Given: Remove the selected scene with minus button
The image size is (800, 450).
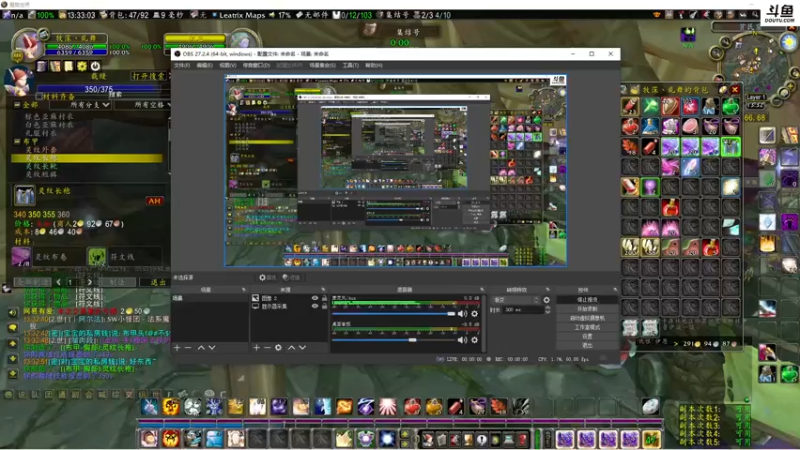Looking at the screenshot, I should tap(188, 347).
